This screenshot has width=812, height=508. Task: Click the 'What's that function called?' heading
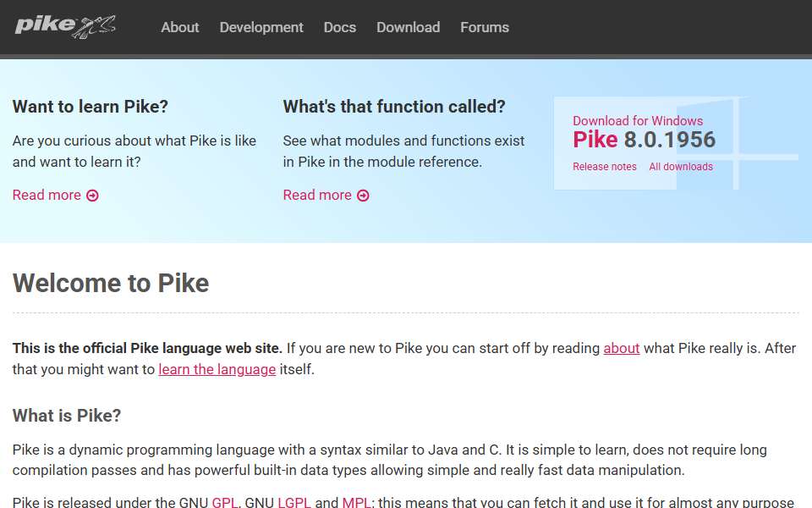394,107
